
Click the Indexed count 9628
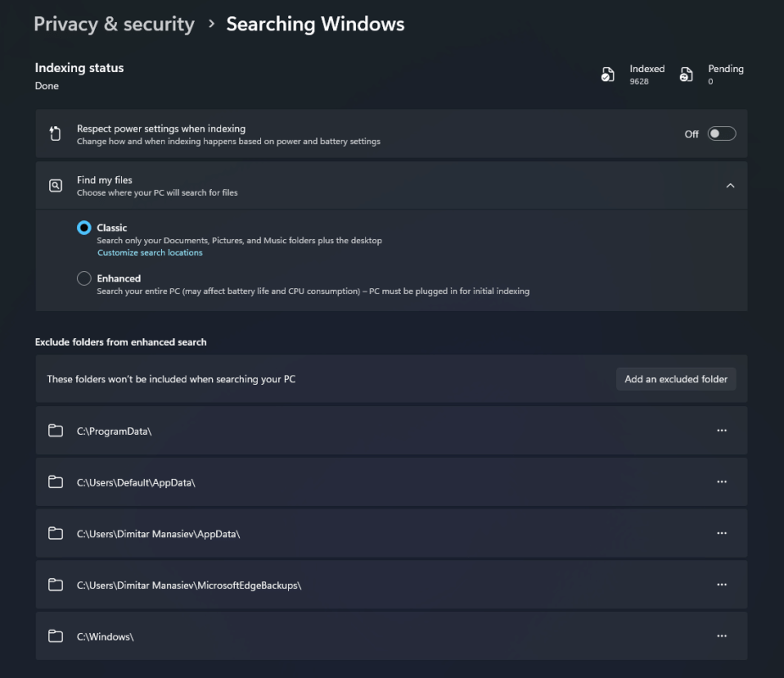click(x=639, y=81)
